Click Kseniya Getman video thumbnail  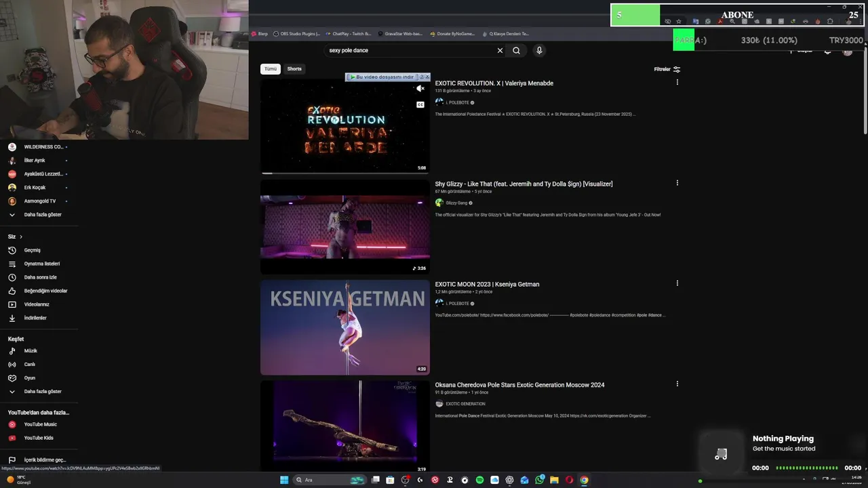[345, 327]
